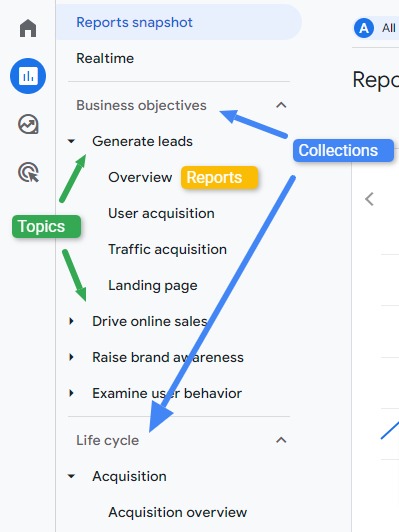Screen dimensions: 399x532
Task: Click the Raise brand awareness label
Action: [x=168, y=357]
